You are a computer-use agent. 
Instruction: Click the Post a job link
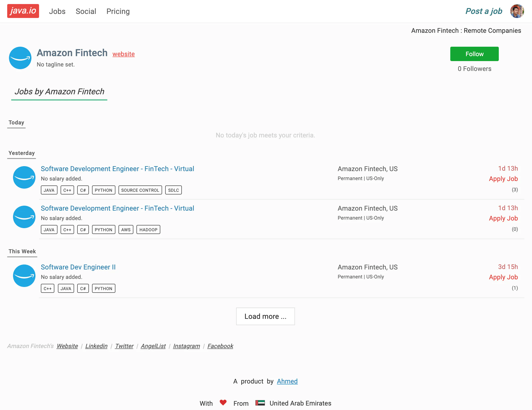point(484,11)
